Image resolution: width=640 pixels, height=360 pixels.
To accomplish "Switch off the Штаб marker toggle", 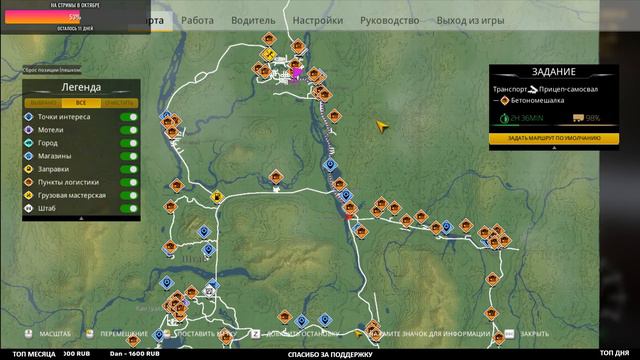I will [129, 208].
